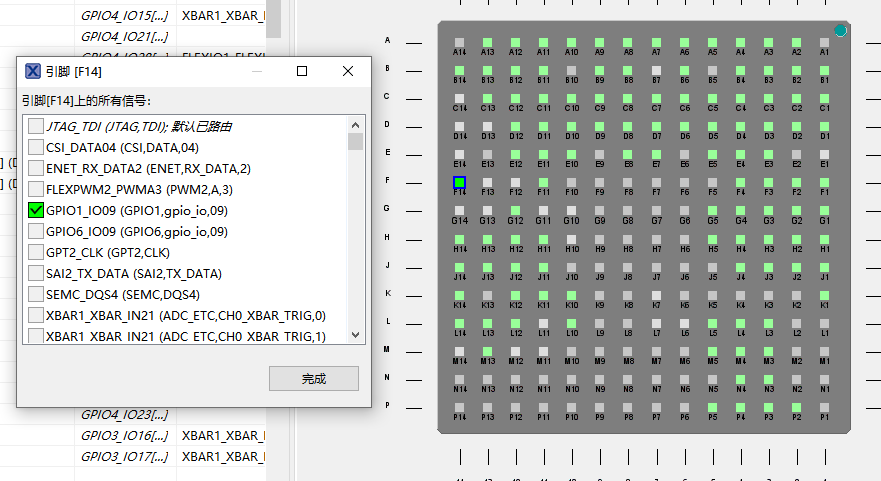Tick the ENET_RX_DATA2 checkbox
This screenshot has height=481, width=881.
click(x=36, y=168)
